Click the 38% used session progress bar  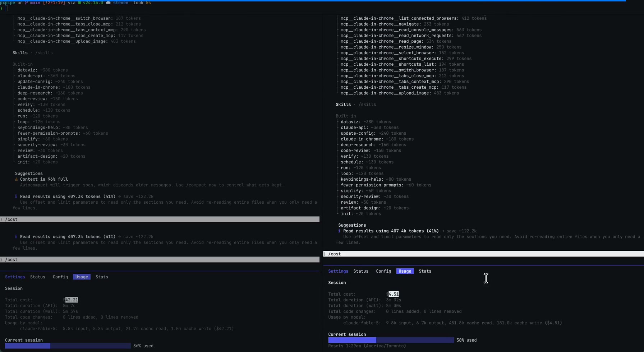[x=391, y=340]
